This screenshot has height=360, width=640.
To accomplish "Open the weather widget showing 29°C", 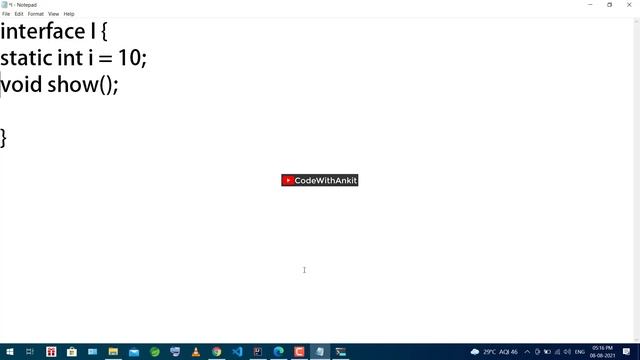I will pos(494,351).
